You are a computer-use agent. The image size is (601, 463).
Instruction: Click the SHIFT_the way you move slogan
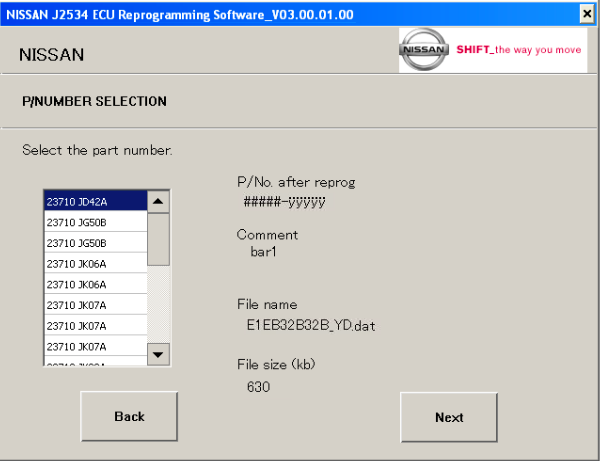(x=519, y=50)
